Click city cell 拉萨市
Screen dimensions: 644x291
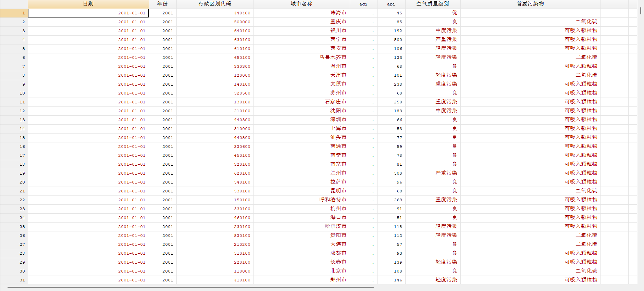301,182
